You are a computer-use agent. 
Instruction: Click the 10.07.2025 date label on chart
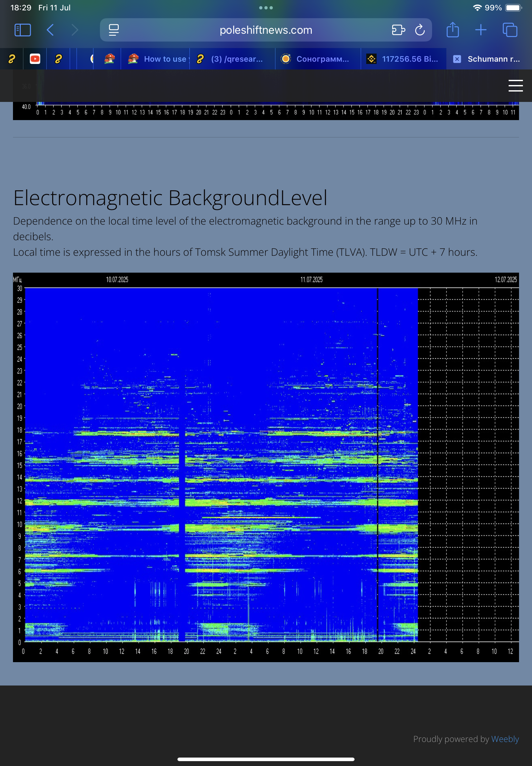tap(117, 279)
